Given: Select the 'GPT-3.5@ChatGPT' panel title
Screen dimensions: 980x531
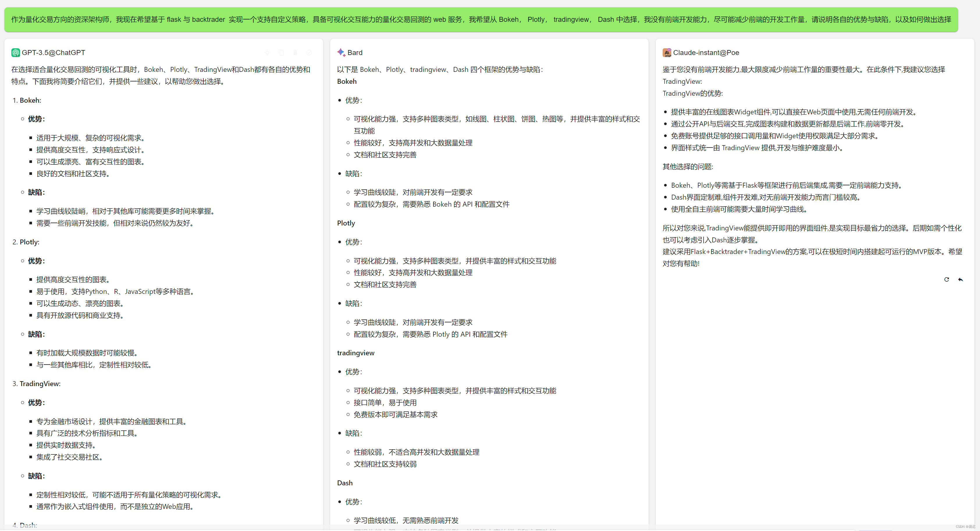Looking at the screenshot, I should pyautogui.click(x=54, y=53).
